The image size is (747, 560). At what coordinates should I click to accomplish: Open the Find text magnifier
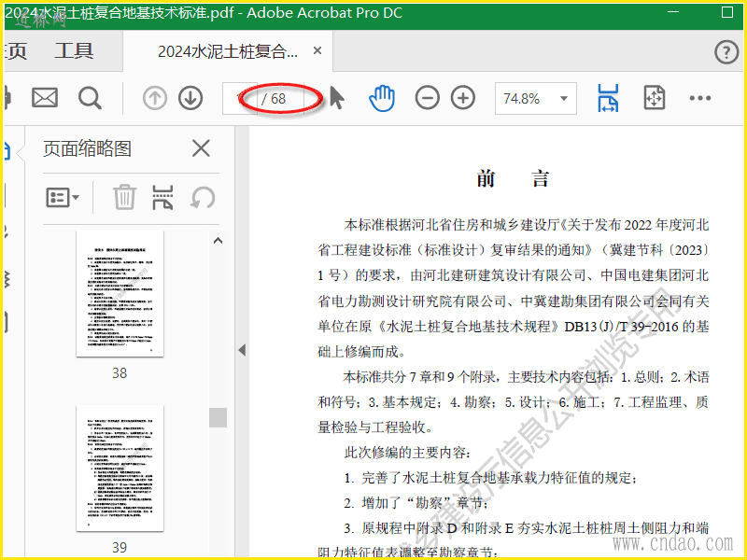pyautogui.click(x=90, y=98)
